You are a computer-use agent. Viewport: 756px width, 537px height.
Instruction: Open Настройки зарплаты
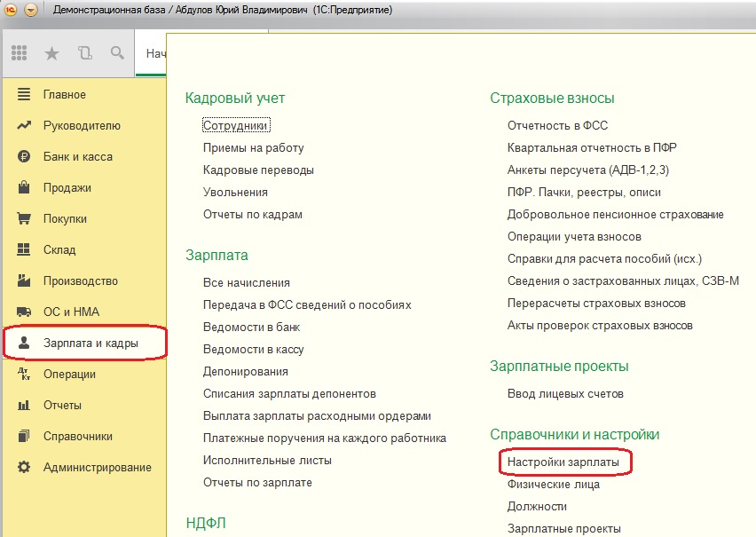tap(563, 462)
